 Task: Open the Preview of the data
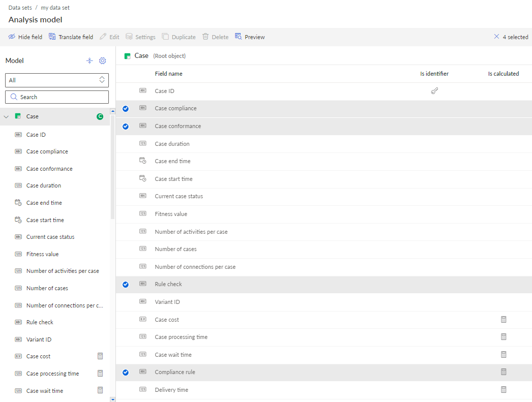tap(250, 37)
